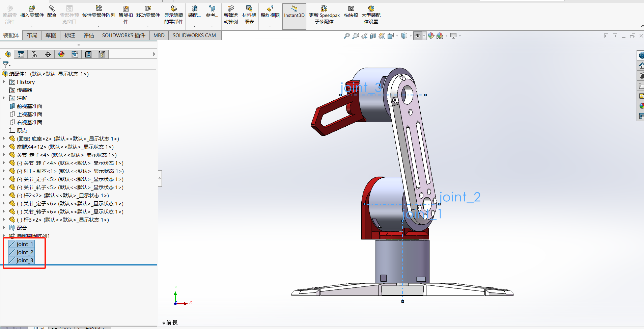Click Take Snapshot (拍快照) tool
This screenshot has height=329, width=644.
click(x=351, y=12)
